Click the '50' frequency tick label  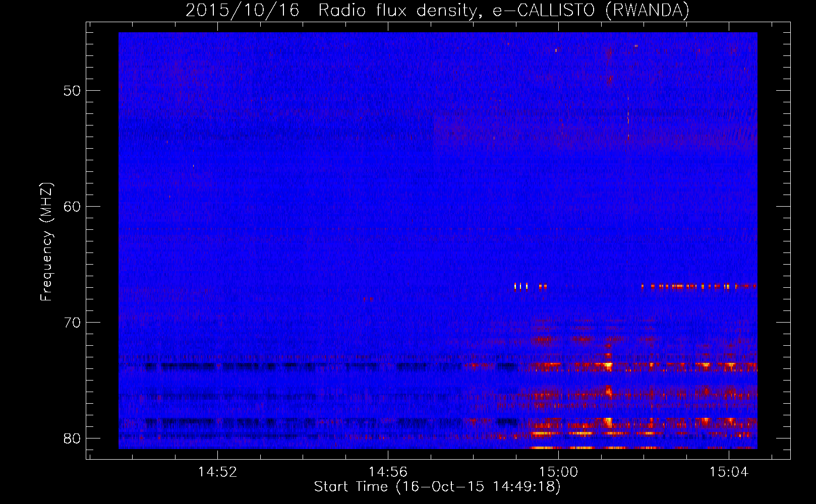[72, 91]
